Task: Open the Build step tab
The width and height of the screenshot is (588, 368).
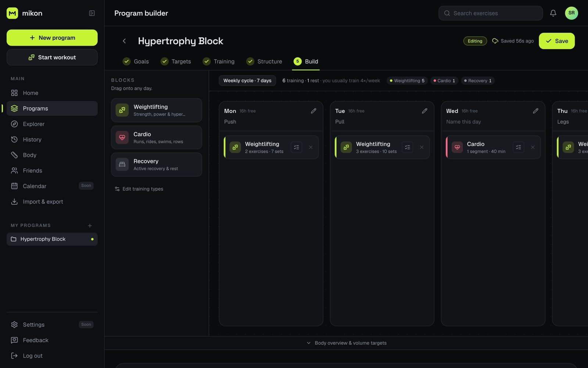Action: [x=306, y=61]
